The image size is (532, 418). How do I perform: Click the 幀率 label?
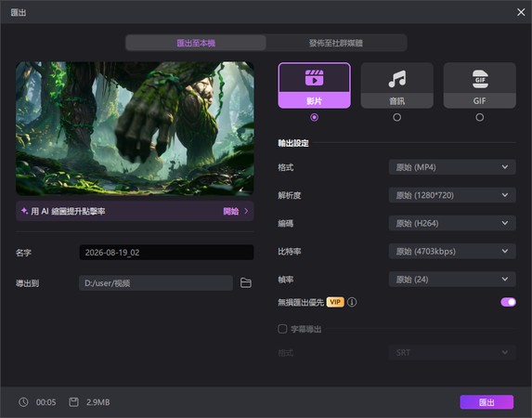(x=286, y=280)
